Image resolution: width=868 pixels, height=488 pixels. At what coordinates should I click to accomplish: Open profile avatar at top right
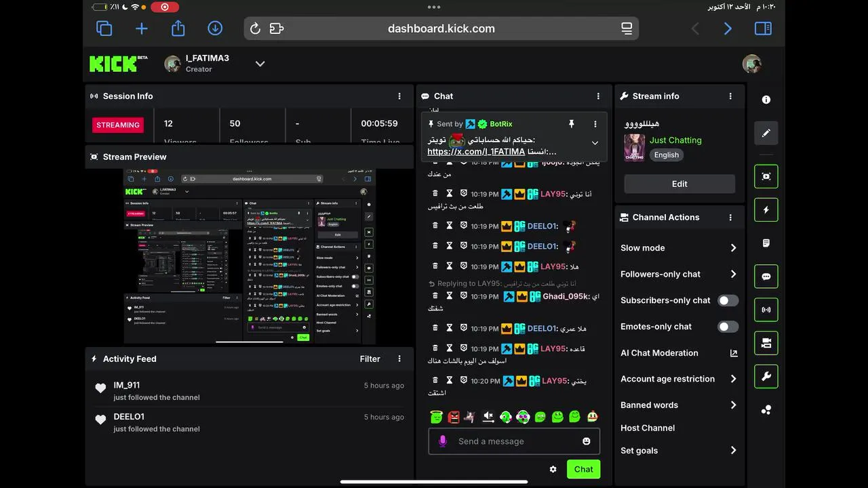pyautogui.click(x=751, y=64)
